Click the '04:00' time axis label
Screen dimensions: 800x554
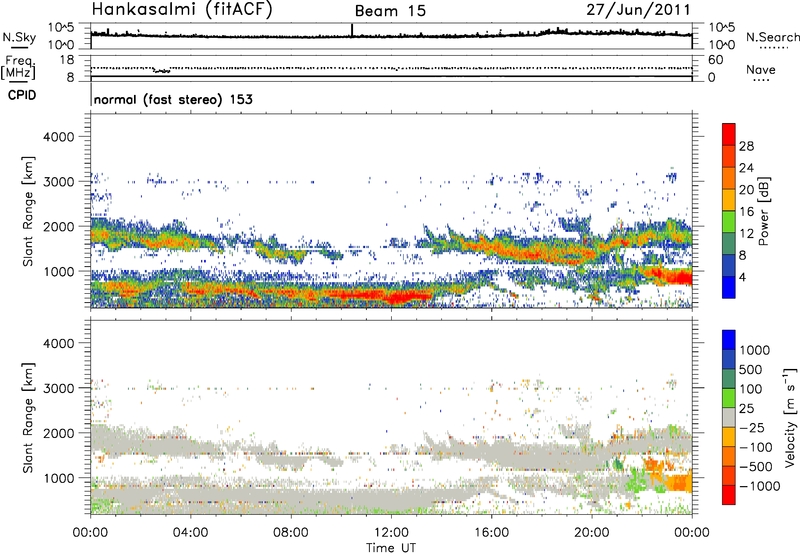pyautogui.click(x=190, y=533)
